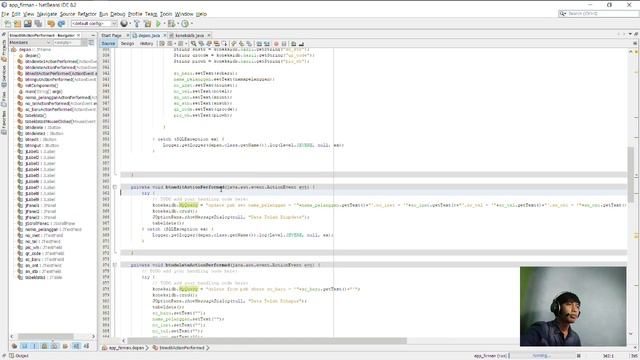Viewport: 640px width, 360px height.
Task: Toggle Show Static Members filter in Navigator
Action: [34, 346]
